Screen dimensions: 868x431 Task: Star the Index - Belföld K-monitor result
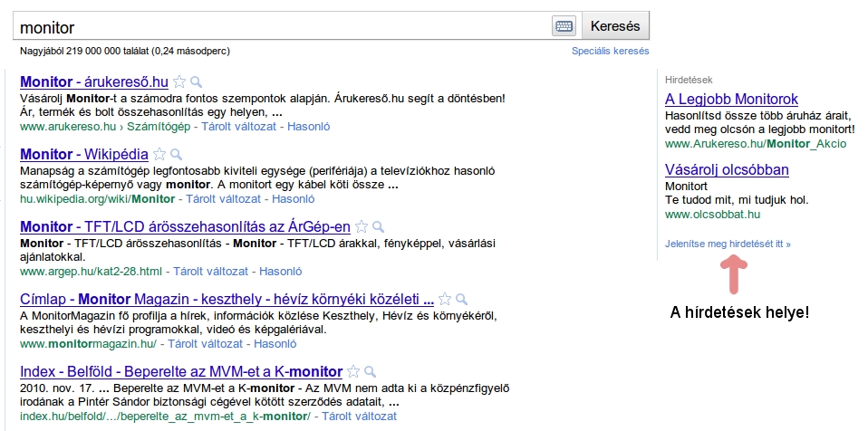(353, 372)
